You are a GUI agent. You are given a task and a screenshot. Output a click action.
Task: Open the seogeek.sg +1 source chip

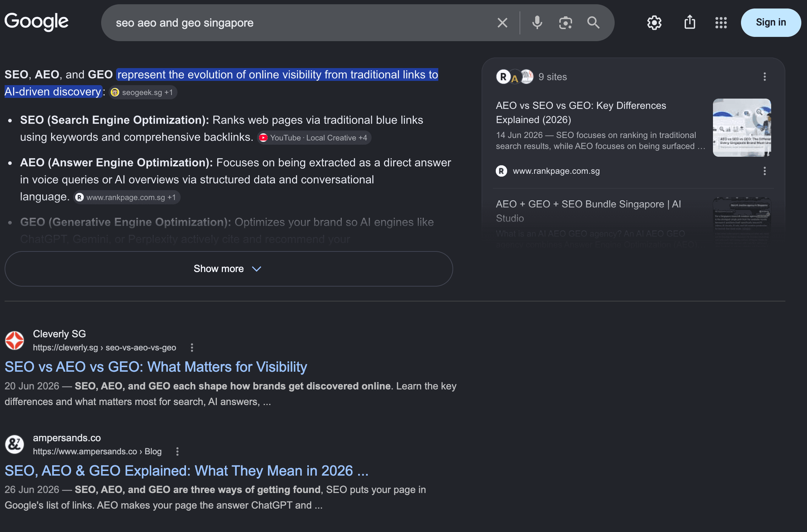click(x=143, y=92)
